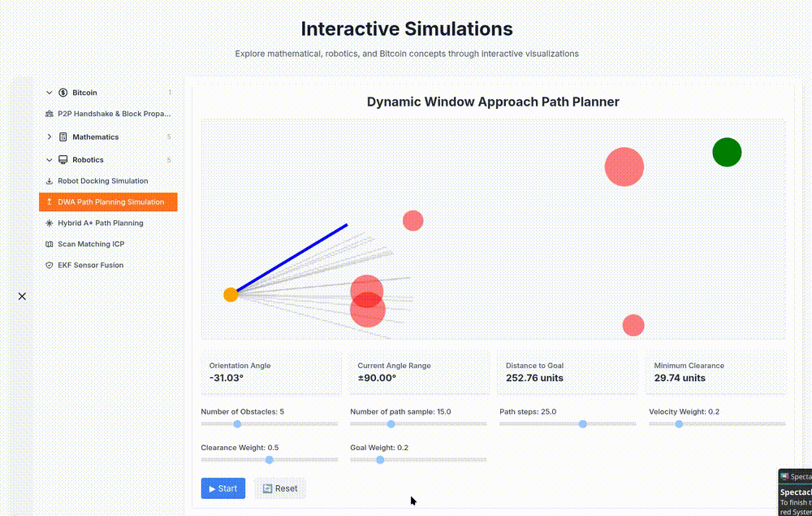Screen dimensions: 812x516
Task: Expand the Mathematics category
Action: [50, 137]
